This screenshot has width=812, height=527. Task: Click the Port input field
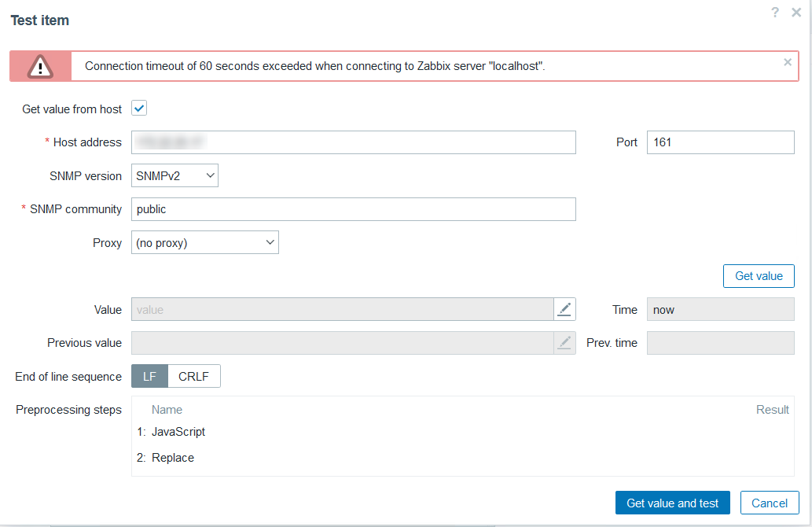tap(720, 142)
